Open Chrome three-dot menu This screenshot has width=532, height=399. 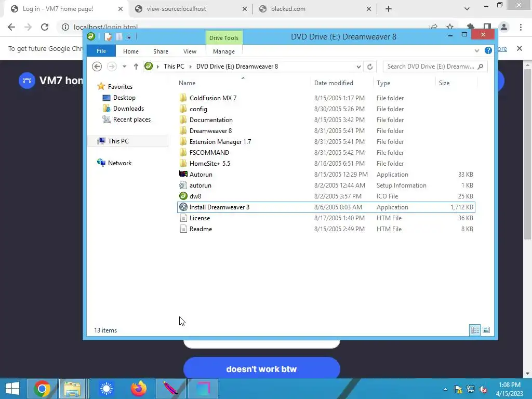(521, 27)
